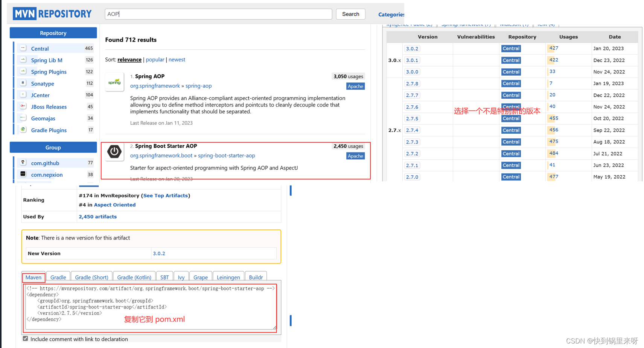Uncheck Include comment with link to declaration
This screenshot has height=348, width=644.
tap(25, 339)
